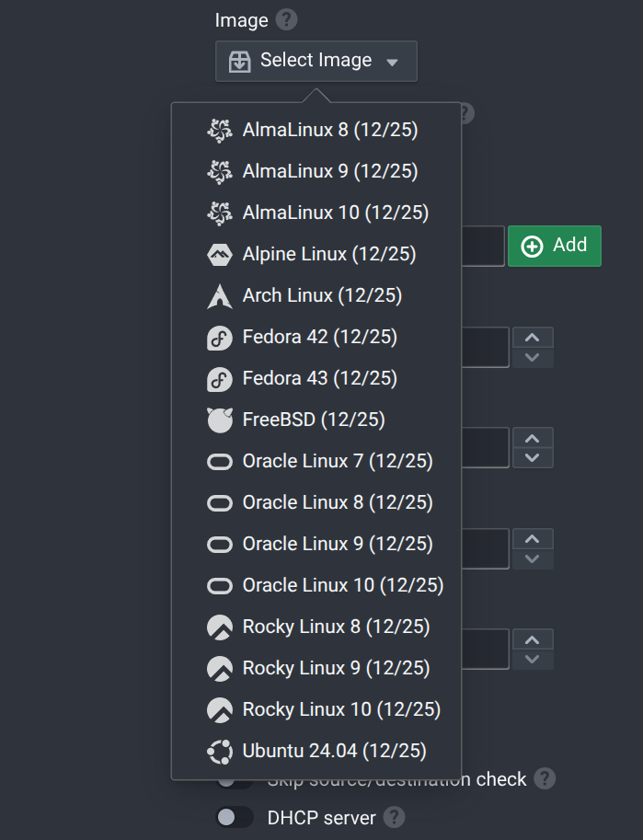Click the Fedora 42 logo icon
The width and height of the screenshot is (643, 840).
coord(220,338)
